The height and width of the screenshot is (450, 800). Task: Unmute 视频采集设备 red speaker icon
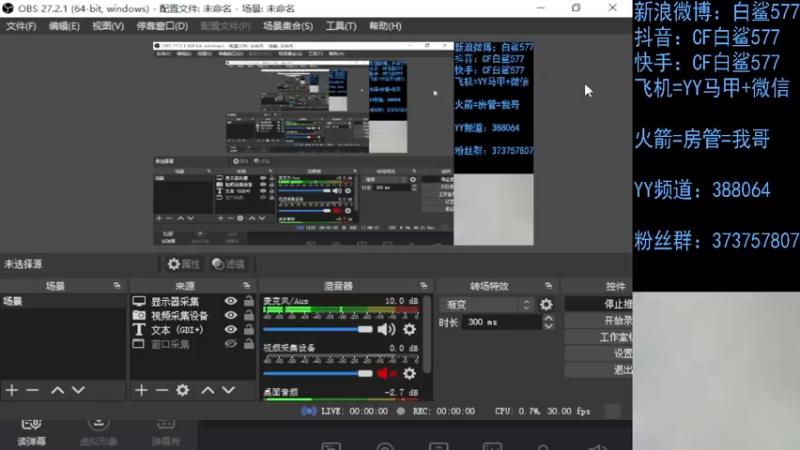(x=386, y=373)
